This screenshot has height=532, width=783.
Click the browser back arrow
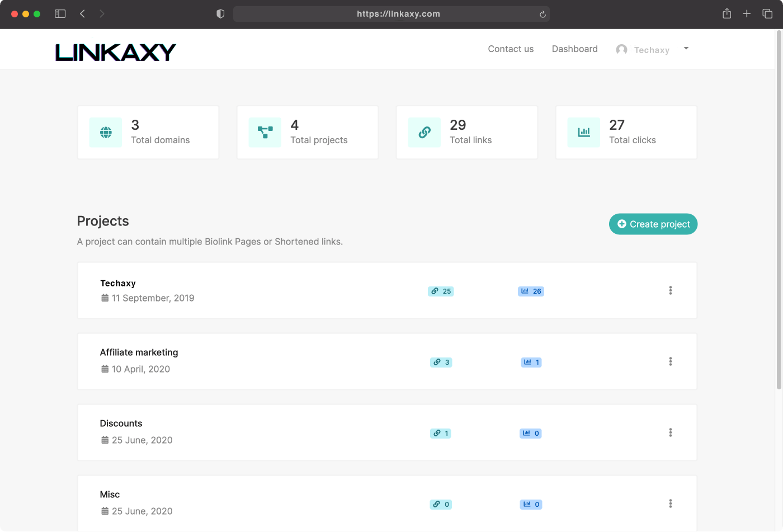tap(82, 14)
